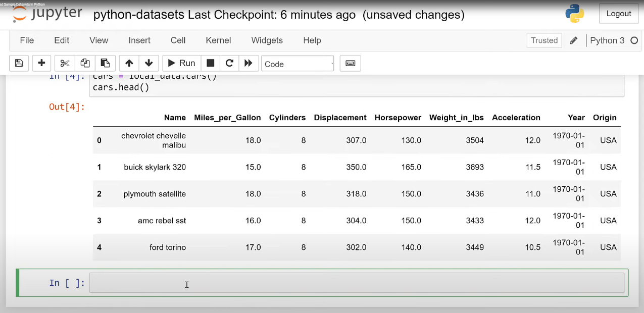Click the Python 3 kernel indicator circle

(634, 40)
